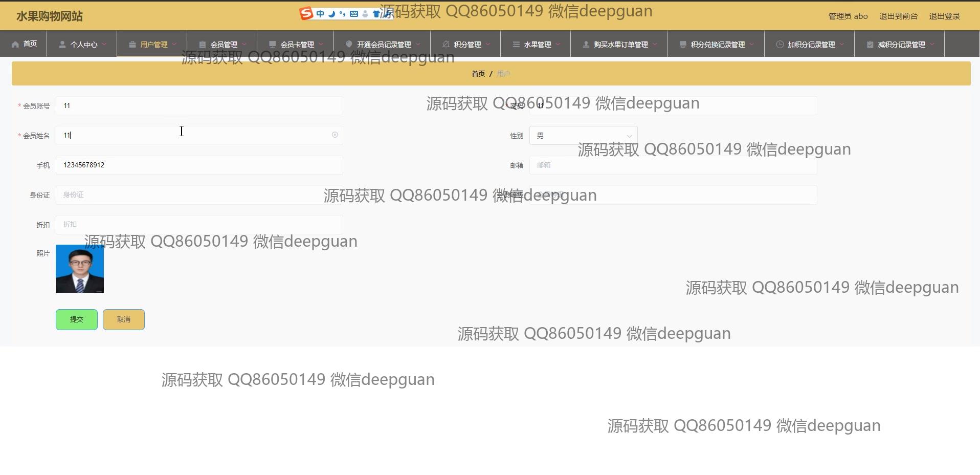980x475 pixels.
Task: Click the briefcase icon beside 用户管理
Action: click(132, 45)
